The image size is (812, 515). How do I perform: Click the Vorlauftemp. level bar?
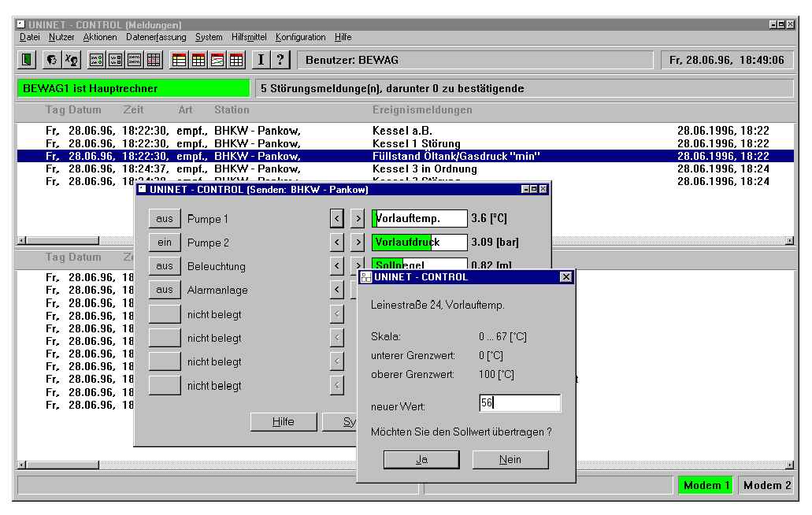pyautogui.click(x=420, y=218)
